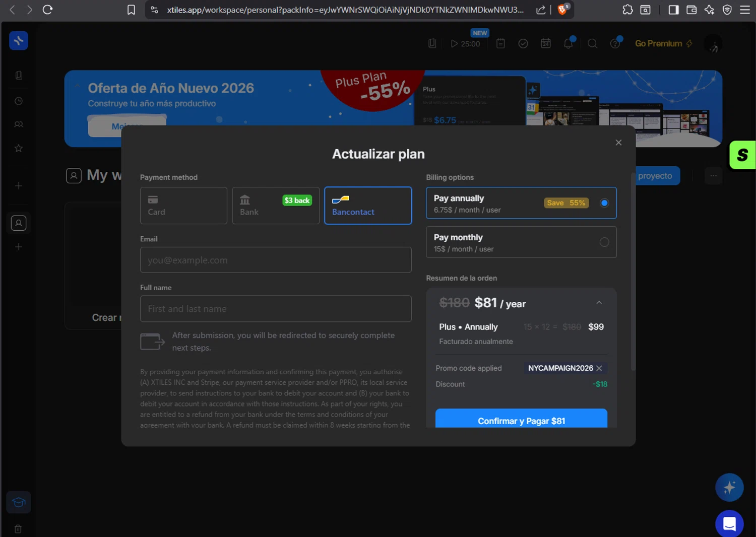Image resolution: width=756 pixels, height=537 pixels.
Task: Click the dialog's vertical scrollbar
Action: [633, 272]
